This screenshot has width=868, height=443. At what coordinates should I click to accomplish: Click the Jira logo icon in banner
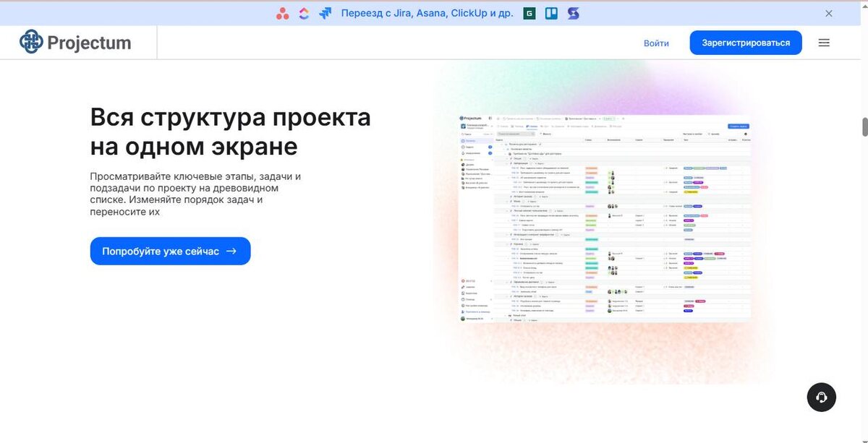(325, 13)
